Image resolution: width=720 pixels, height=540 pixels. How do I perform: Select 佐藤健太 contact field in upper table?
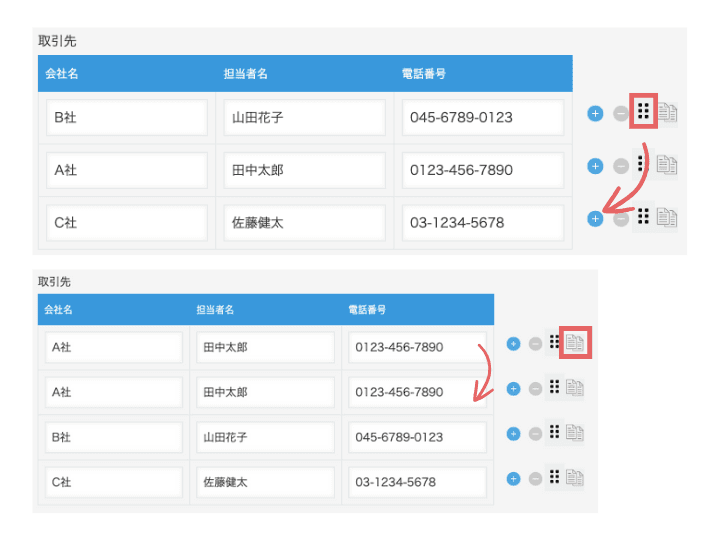coord(304,223)
